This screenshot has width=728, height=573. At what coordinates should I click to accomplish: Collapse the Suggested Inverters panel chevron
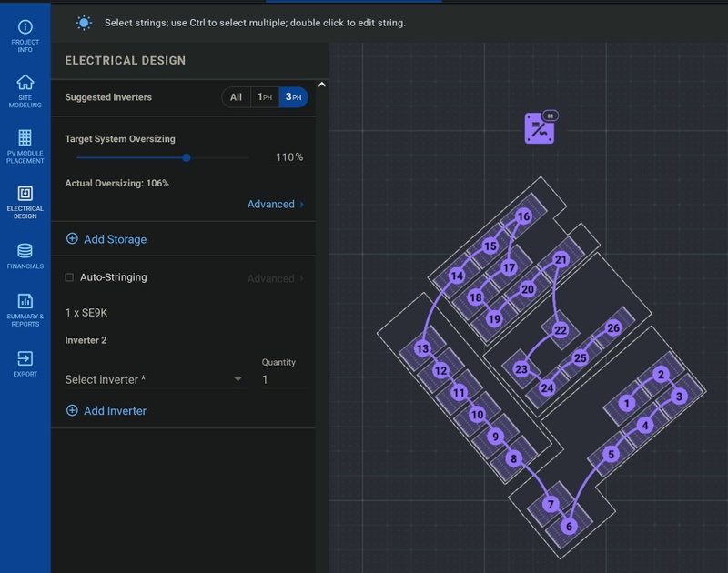(x=322, y=85)
